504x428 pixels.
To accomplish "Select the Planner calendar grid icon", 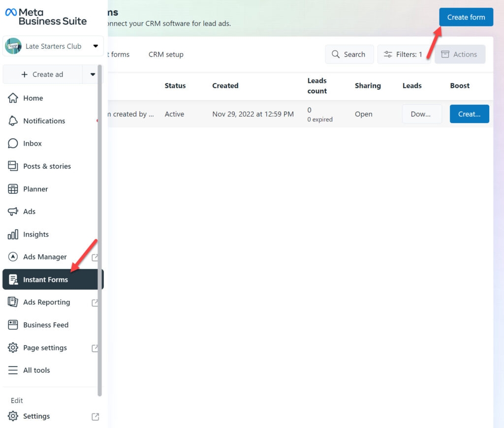I will [13, 189].
